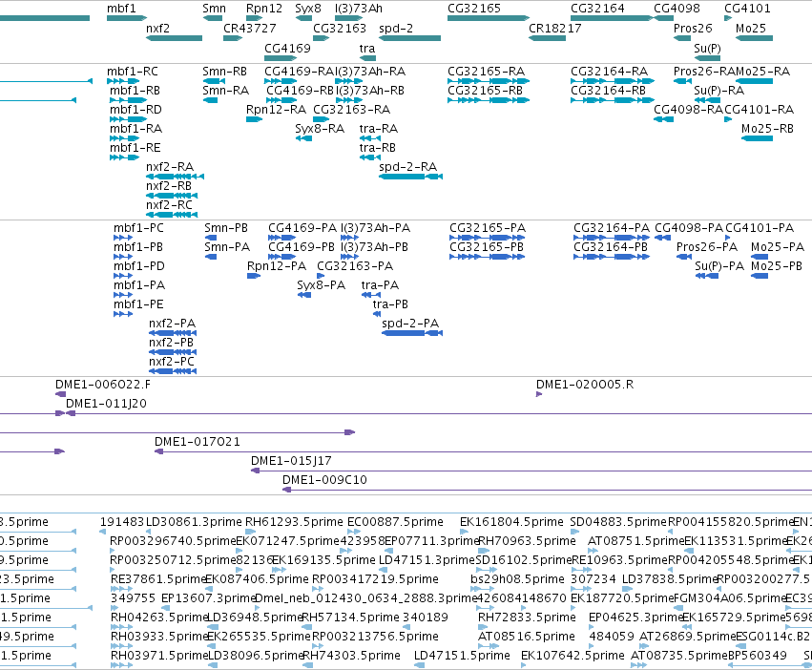Select protein nxf2-PA glyph

(x=173, y=333)
